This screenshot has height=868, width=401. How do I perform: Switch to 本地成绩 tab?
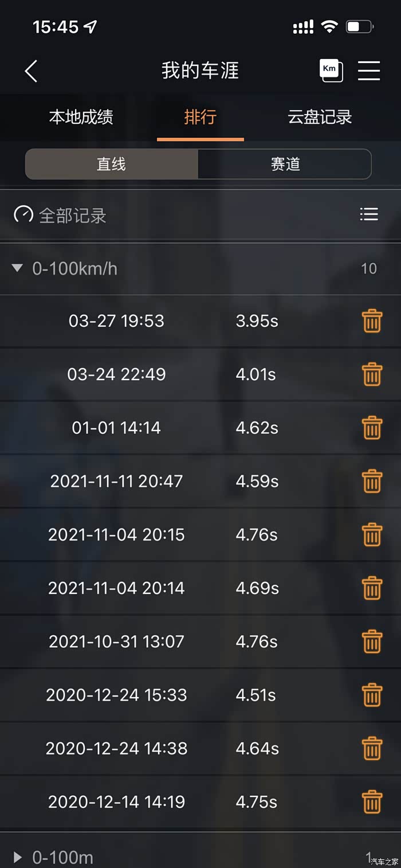click(x=81, y=118)
